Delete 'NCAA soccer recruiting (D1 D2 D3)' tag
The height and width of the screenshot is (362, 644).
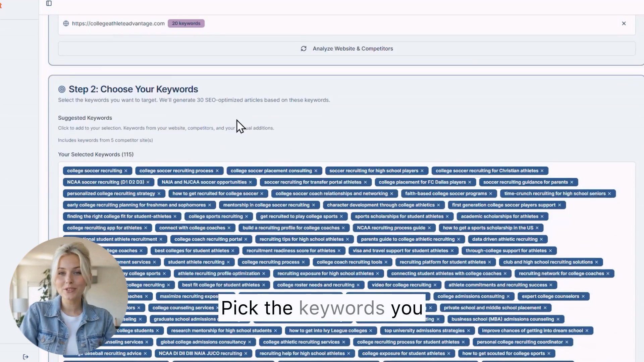[x=148, y=182]
